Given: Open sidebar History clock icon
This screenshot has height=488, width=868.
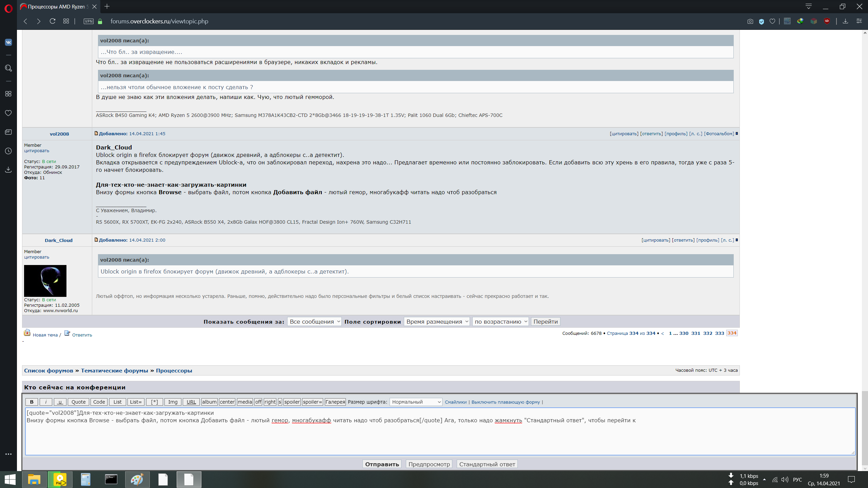Looking at the screenshot, I should [8, 151].
